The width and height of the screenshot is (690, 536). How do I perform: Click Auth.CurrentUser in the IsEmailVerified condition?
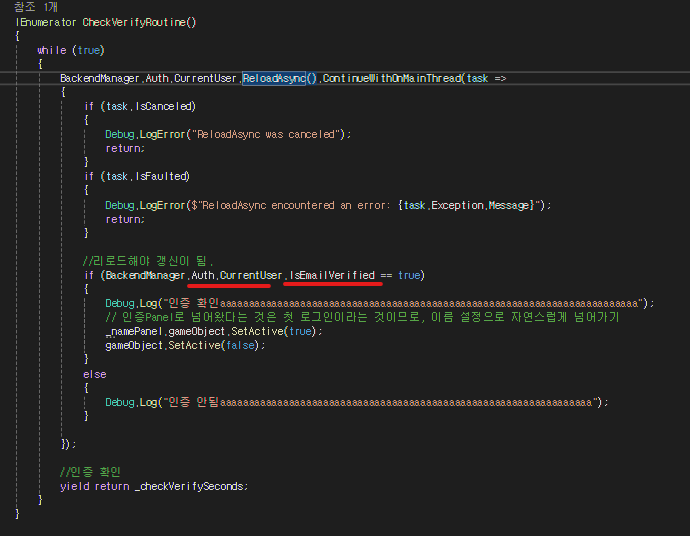[236, 275]
